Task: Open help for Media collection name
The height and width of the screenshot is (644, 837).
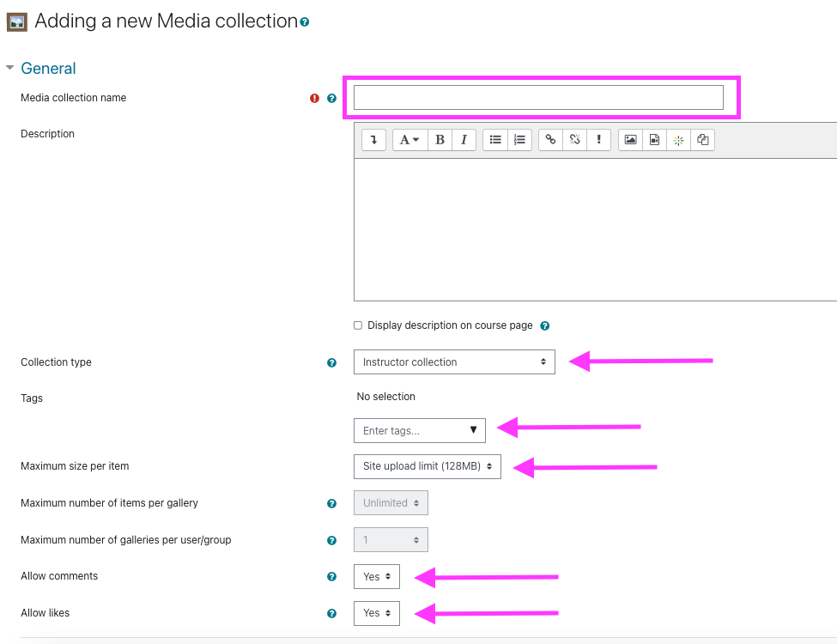Action: (x=331, y=98)
